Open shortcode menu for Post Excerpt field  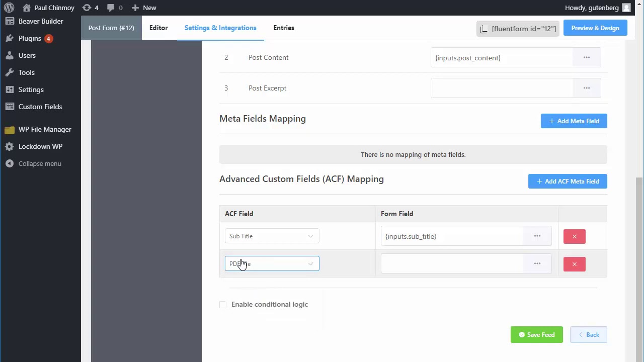587,88
